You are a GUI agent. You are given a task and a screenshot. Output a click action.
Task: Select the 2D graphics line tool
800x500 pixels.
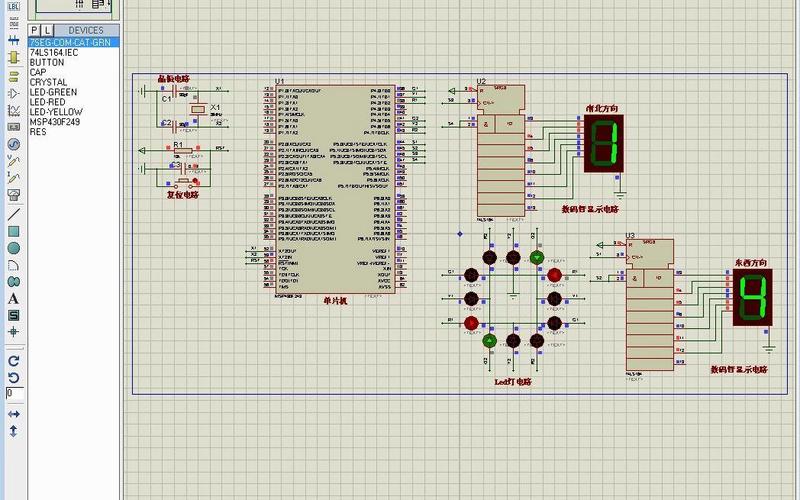[14, 214]
